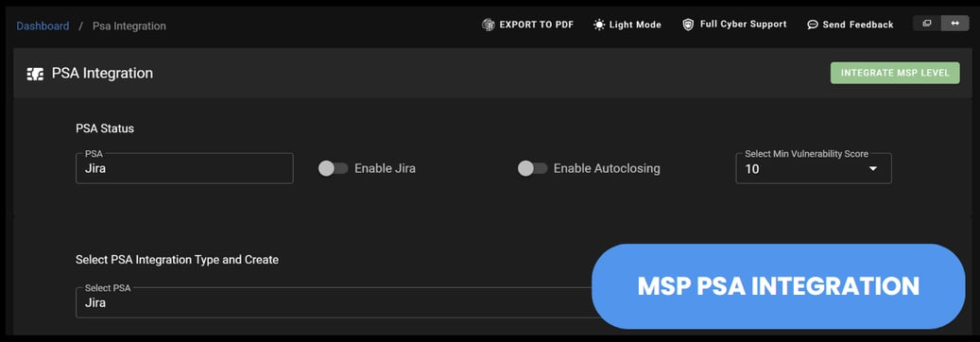The width and height of the screenshot is (980, 342).
Task: Open the Select Min Vulnerability Score dropdown
Action: (x=813, y=168)
